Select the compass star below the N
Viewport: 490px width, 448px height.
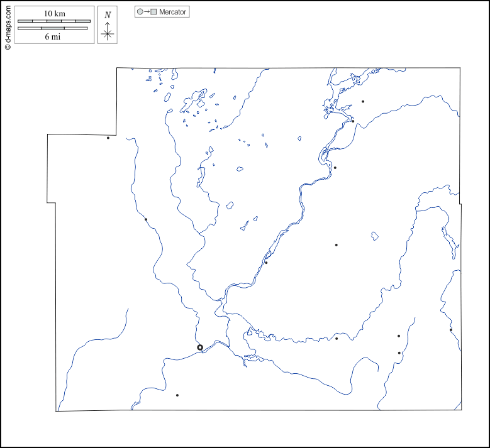108,34
